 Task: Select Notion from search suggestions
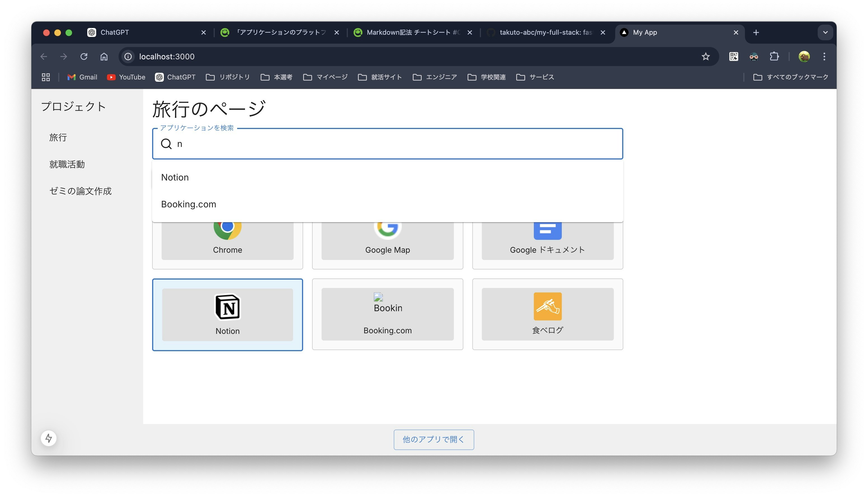tap(175, 177)
